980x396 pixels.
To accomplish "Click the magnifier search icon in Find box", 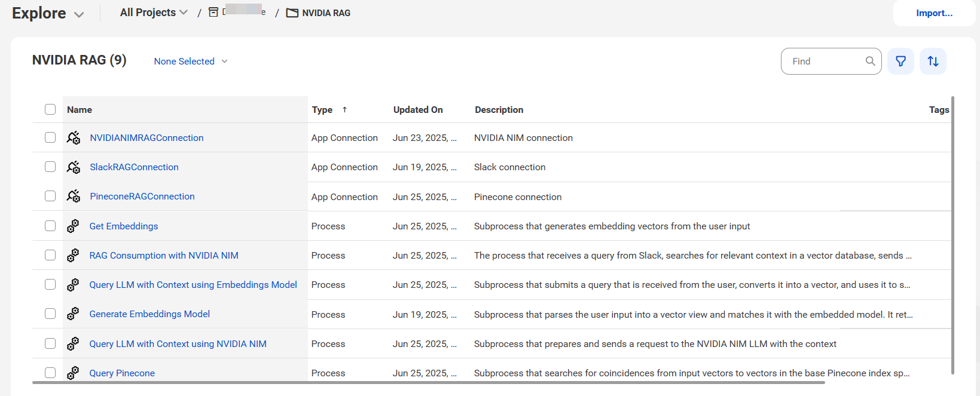I will pyautogui.click(x=870, y=61).
